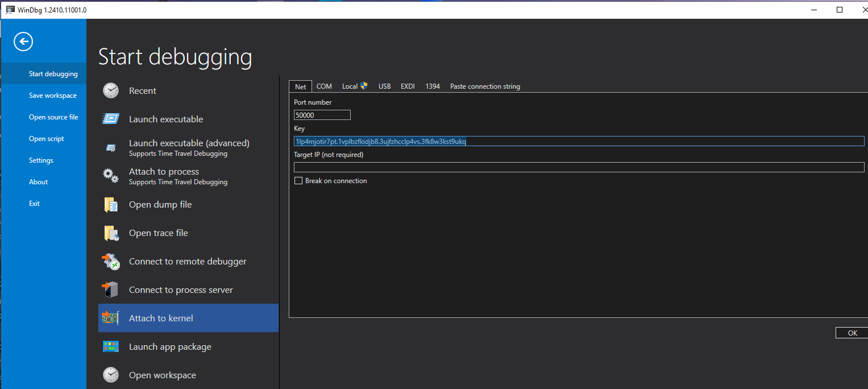Switch to the Local tab
Screen dimensions: 868x389
point(355,86)
